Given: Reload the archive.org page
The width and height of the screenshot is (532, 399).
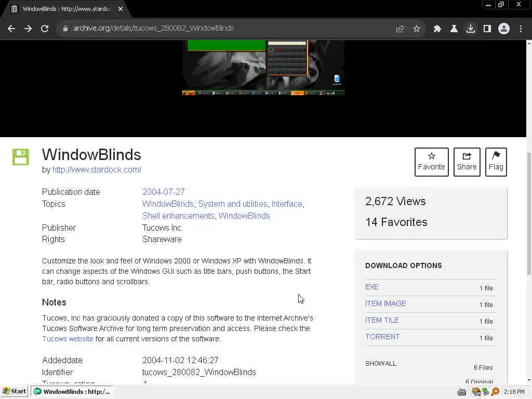Looking at the screenshot, I should pyautogui.click(x=45, y=29).
